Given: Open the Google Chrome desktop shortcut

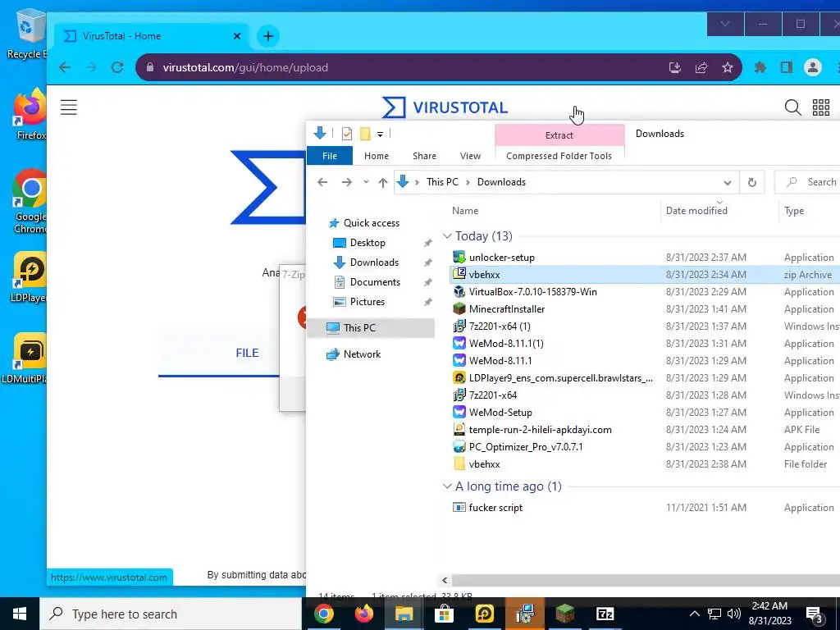Looking at the screenshot, I should (x=30, y=202).
